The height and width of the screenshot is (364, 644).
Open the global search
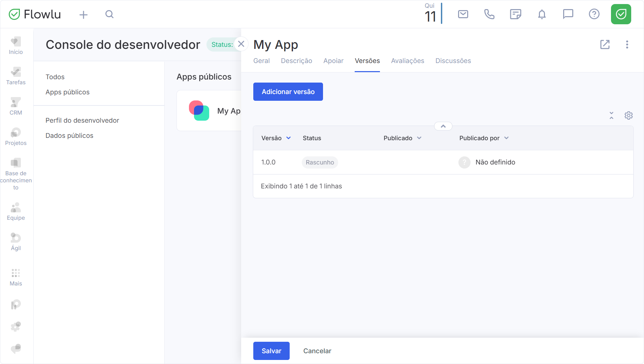click(109, 14)
